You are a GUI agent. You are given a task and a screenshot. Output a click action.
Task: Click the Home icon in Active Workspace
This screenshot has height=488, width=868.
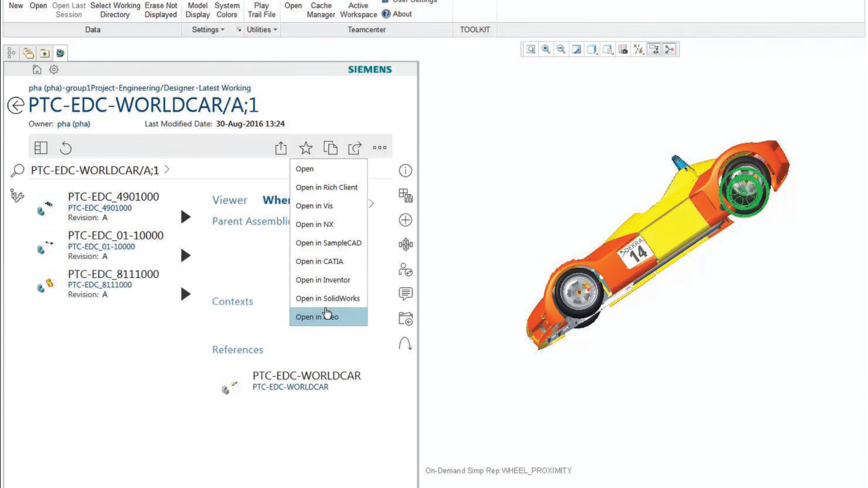pyautogui.click(x=37, y=69)
